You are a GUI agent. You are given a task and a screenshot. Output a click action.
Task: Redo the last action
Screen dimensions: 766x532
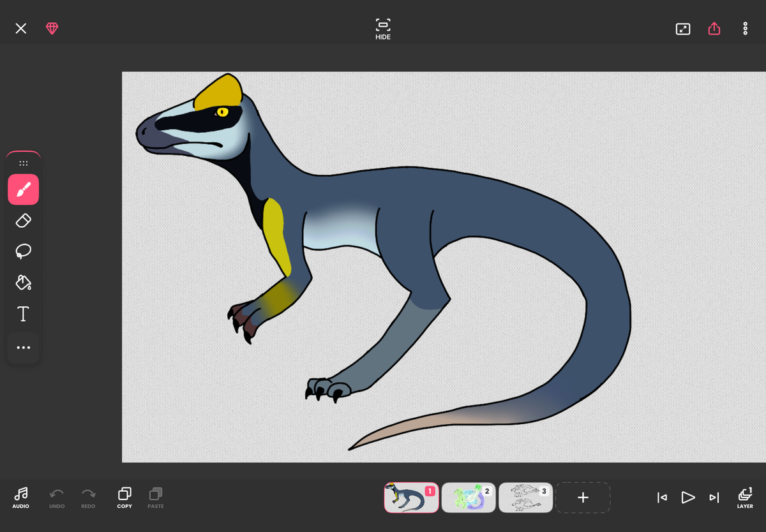[88, 498]
